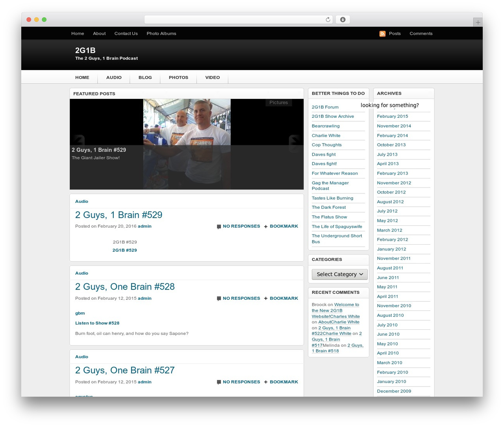Click the browser reload icon
This screenshot has height=427, width=504.
tap(328, 20)
